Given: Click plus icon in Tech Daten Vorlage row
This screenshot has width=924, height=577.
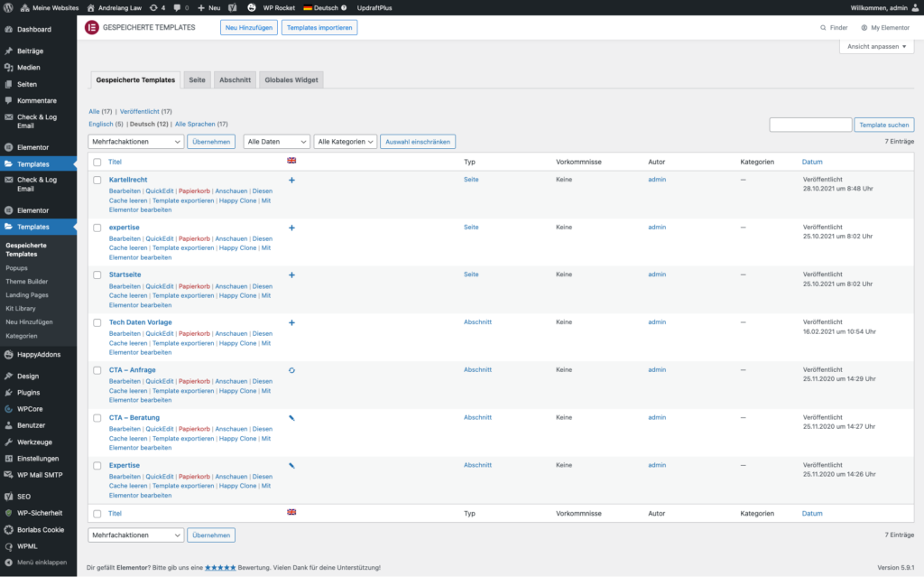Looking at the screenshot, I should (x=291, y=322).
